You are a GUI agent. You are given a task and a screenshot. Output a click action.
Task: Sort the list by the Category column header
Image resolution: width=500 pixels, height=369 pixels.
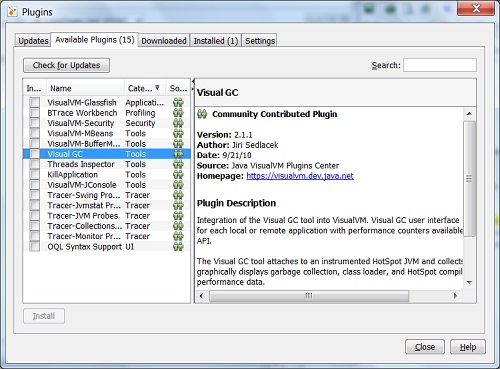[144, 88]
